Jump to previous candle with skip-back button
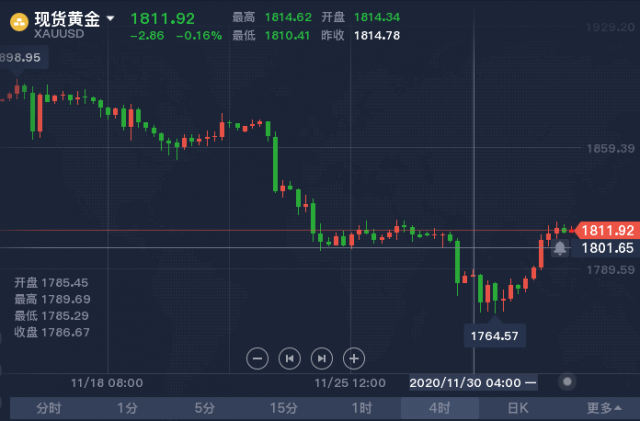This screenshot has height=421, width=640. coord(289,359)
